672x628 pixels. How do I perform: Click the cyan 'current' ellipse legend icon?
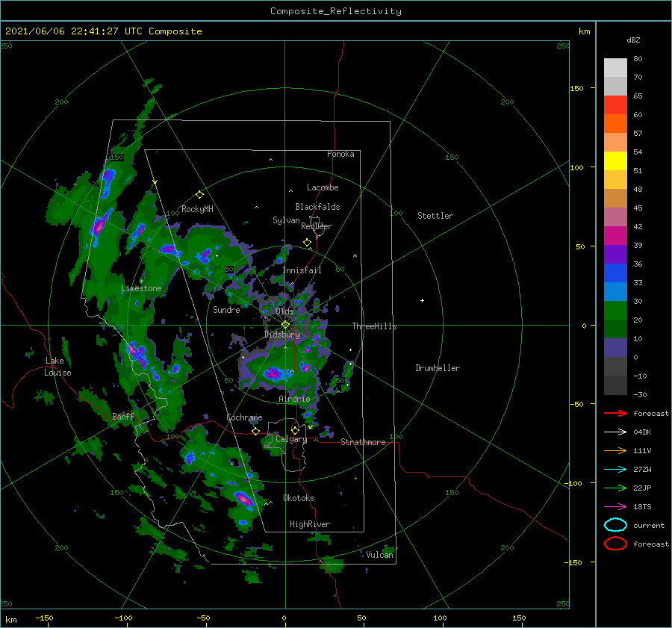click(x=615, y=525)
